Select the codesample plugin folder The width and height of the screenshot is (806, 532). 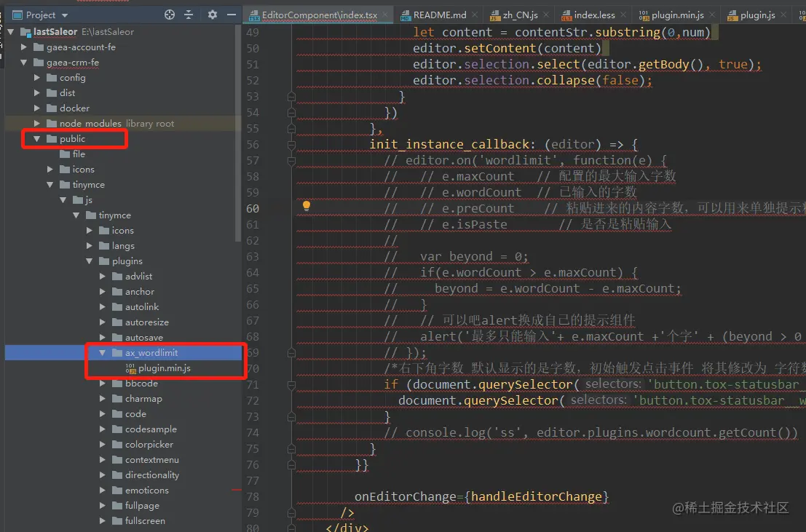pos(144,429)
